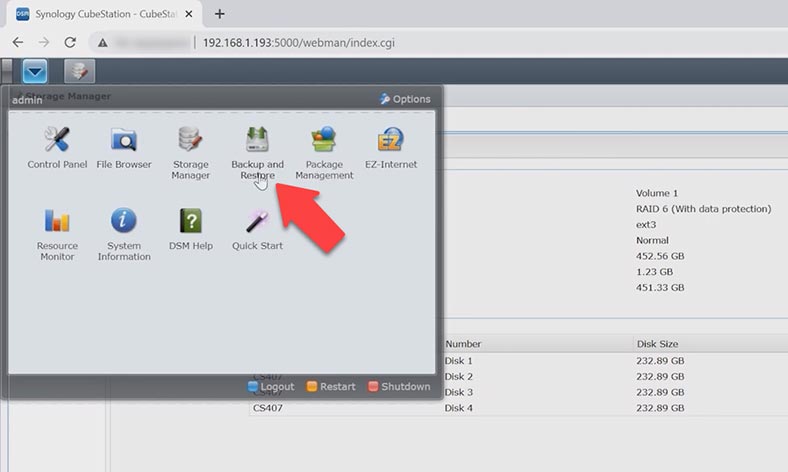Open Control Panel from the main menu
This screenshot has height=472, width=788.
click(57, 148)
